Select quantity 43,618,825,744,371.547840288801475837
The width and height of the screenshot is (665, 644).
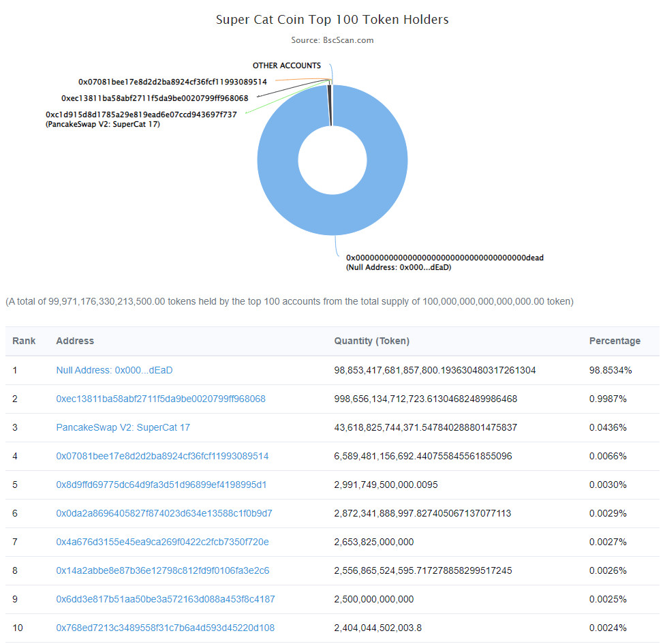pyautogui.click(x=425, y=427)
